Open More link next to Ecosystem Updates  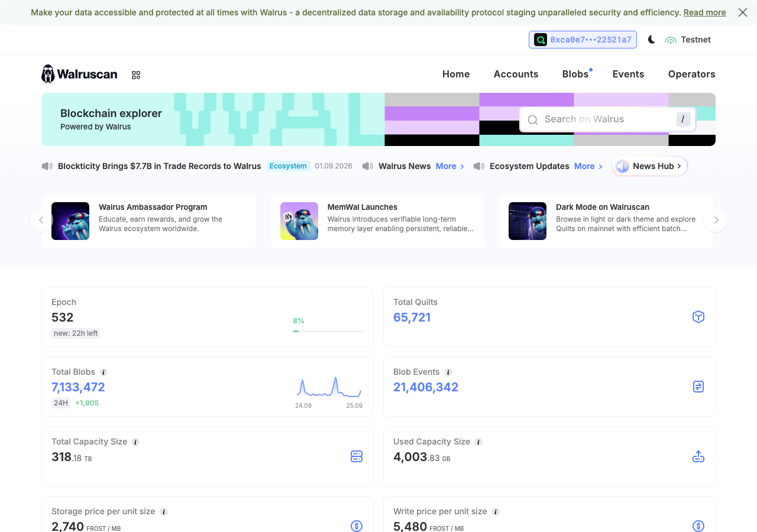point(588,166)
